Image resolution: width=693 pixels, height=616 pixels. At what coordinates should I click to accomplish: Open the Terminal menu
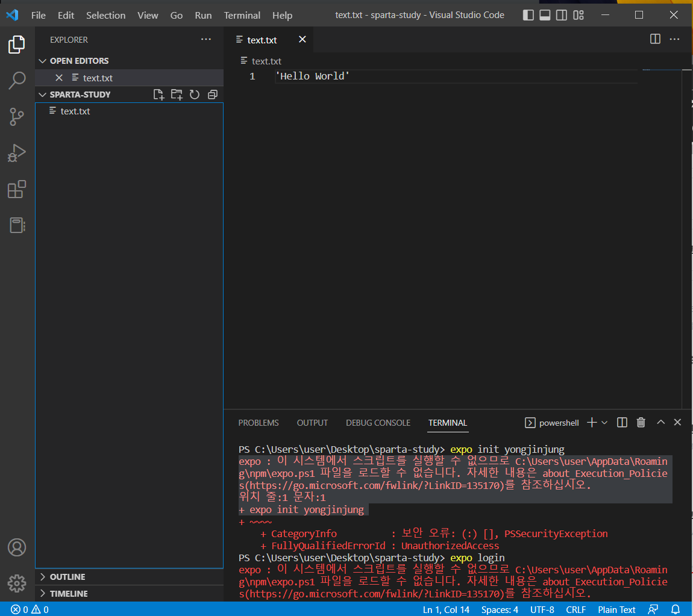pyautogui.click(x=242, y=15)
